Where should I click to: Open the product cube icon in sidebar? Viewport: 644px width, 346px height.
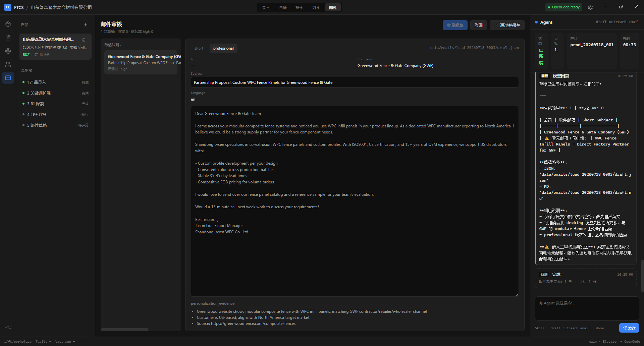(x=8, y=24)
